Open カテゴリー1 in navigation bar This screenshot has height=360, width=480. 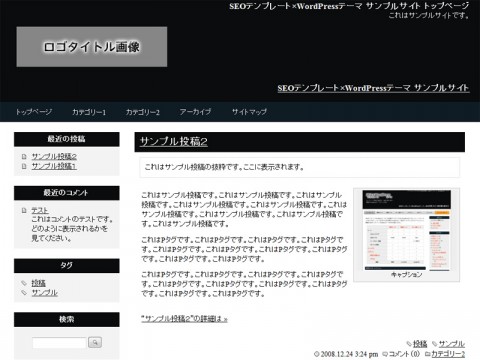pos(89,112)
